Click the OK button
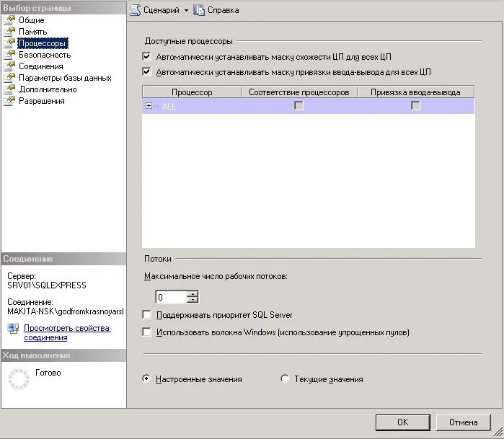The height and width of the screenshot is (439, 504). [403, 422]
